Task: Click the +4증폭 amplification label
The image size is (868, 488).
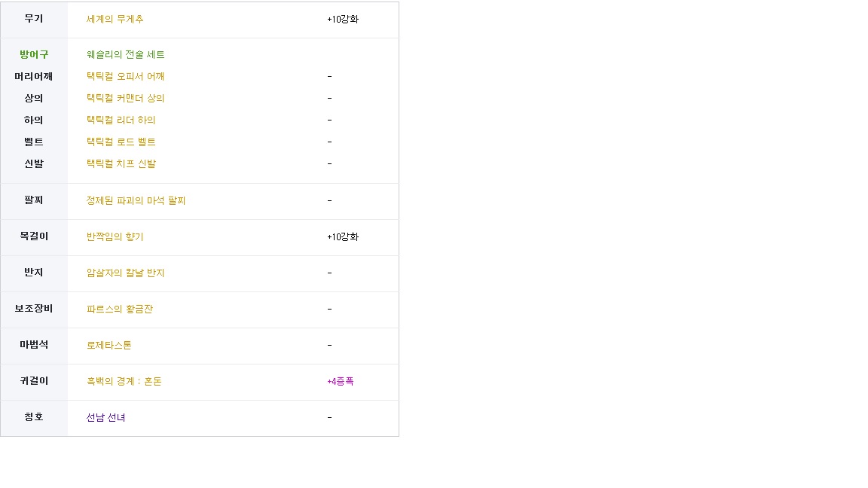Action: tap(341, 381)
